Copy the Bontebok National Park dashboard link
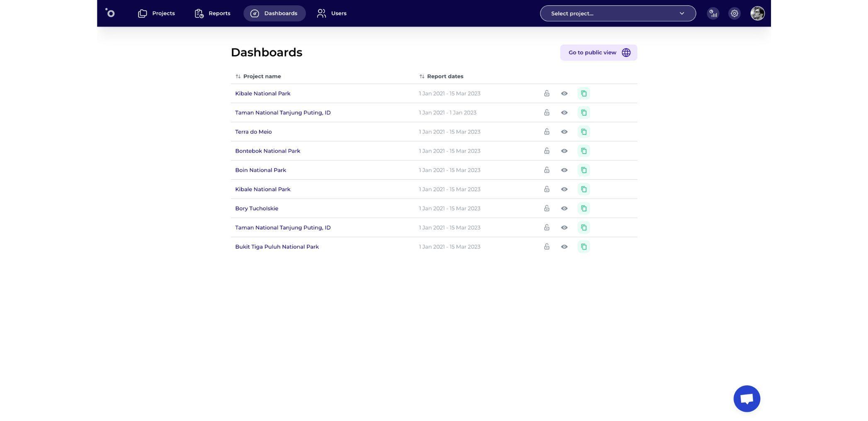This screenshot has width=868, height=421. click(584, 151)
